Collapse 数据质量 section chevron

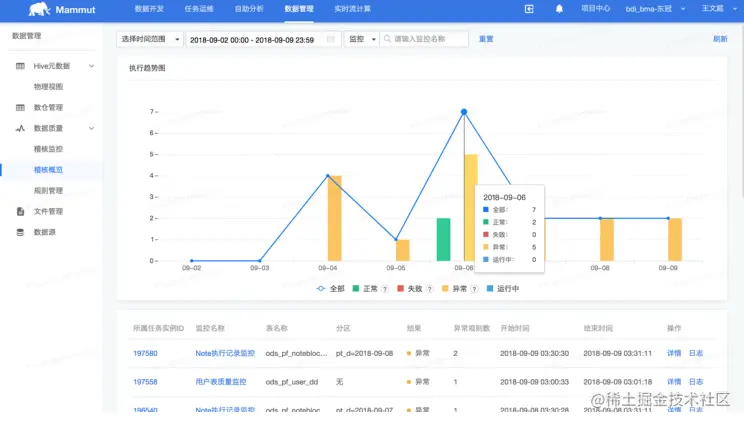[x=91, y=128]
